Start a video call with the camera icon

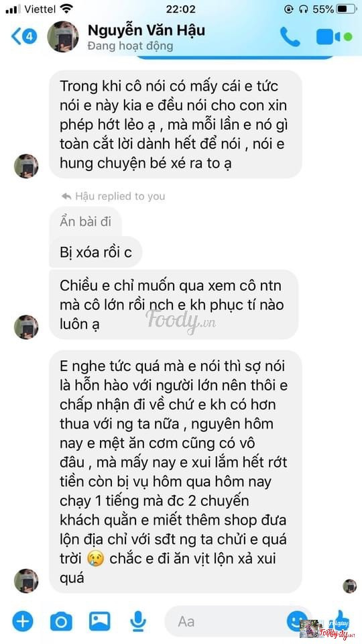pos(328,36)
